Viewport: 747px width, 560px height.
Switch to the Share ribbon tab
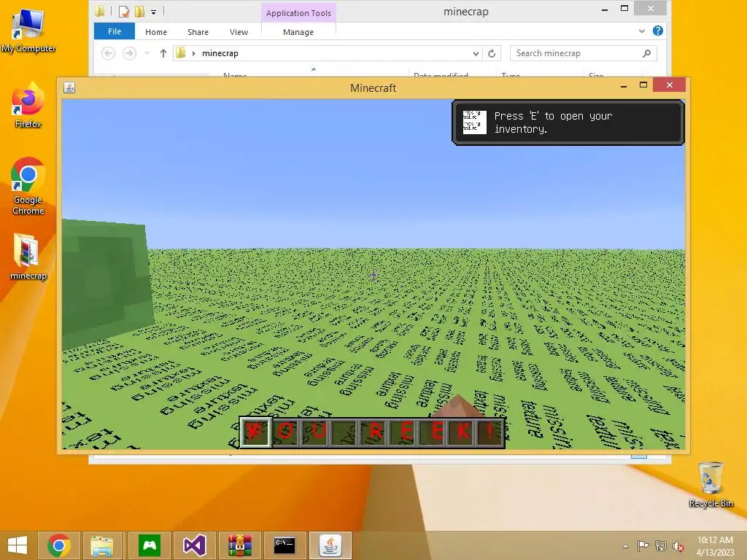[x=198, y=32]
